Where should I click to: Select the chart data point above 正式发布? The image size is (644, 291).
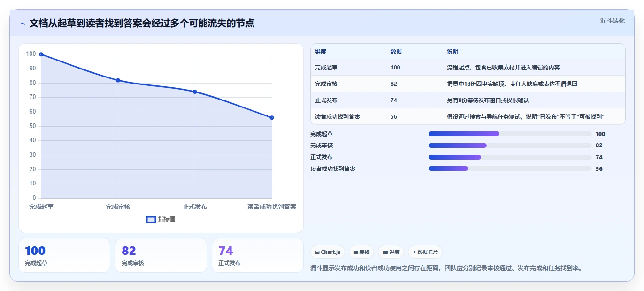coord(195,92)
